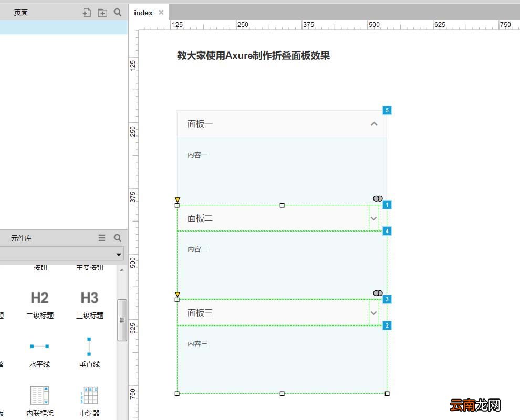Click the 面板一 header label

coord(200,124)
